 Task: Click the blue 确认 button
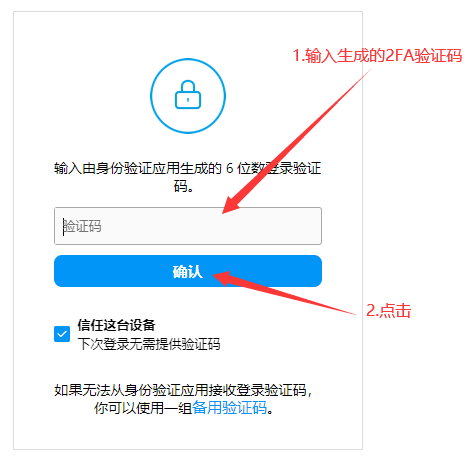click(188, 271)
